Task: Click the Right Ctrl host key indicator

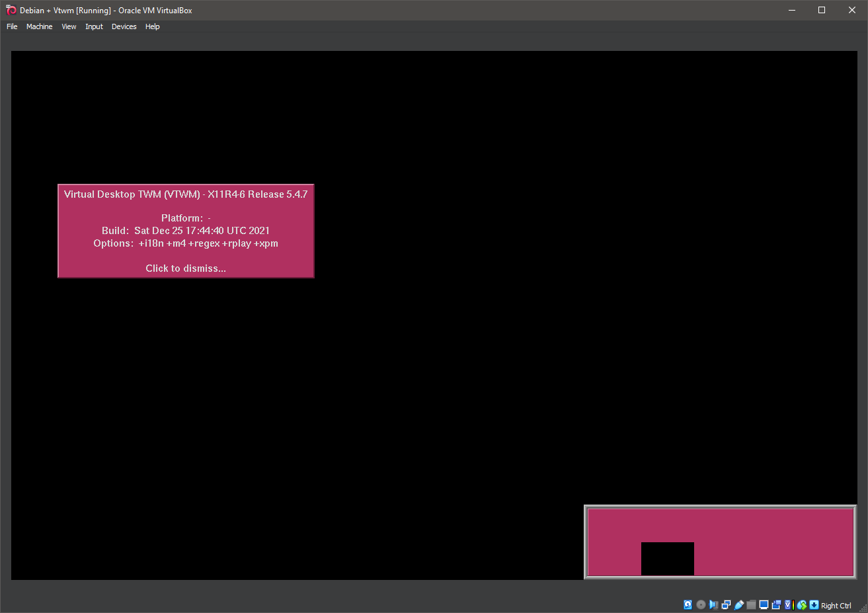Action: pos(836,606)
